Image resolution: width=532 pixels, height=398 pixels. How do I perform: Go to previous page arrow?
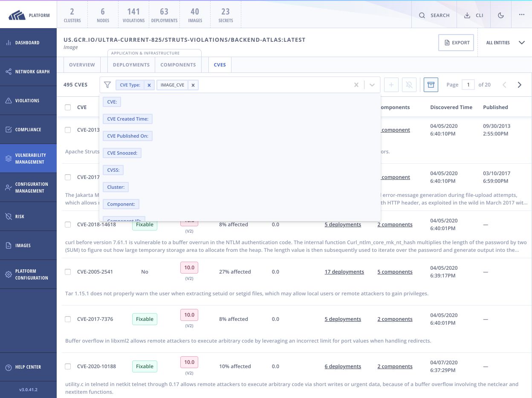[x=504, y=85]
